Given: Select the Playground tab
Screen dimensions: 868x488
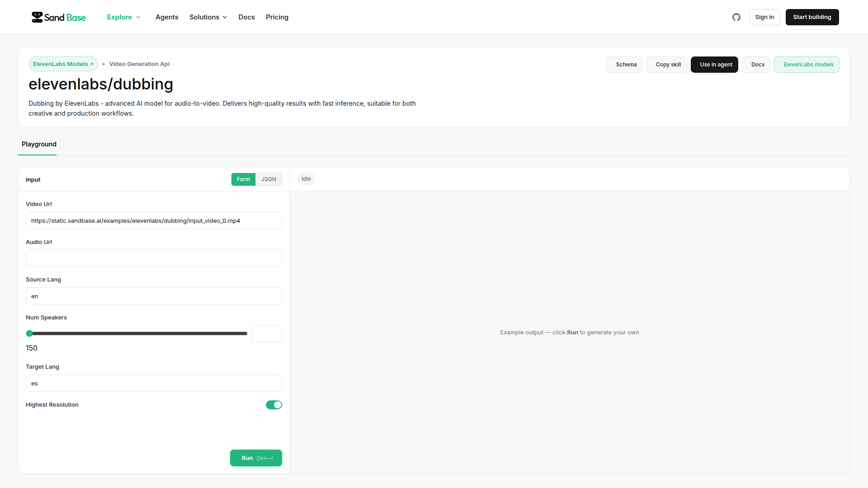Looking at the screenshot, I should 39,144.
